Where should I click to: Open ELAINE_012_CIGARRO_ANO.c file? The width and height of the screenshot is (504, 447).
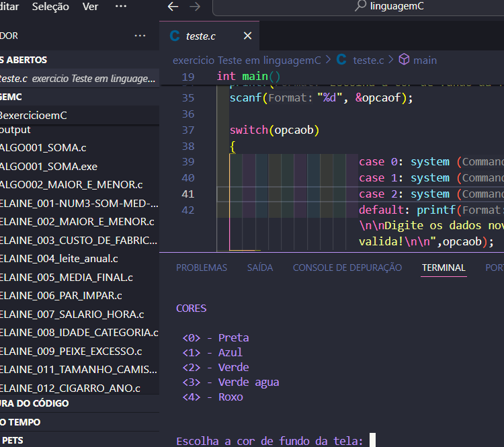[79, 388]
